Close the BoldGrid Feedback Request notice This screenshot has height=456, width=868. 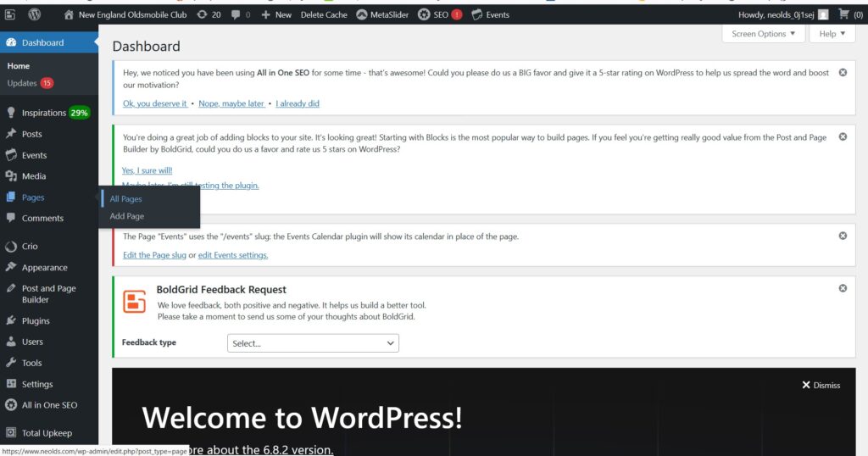click(843, 288)
